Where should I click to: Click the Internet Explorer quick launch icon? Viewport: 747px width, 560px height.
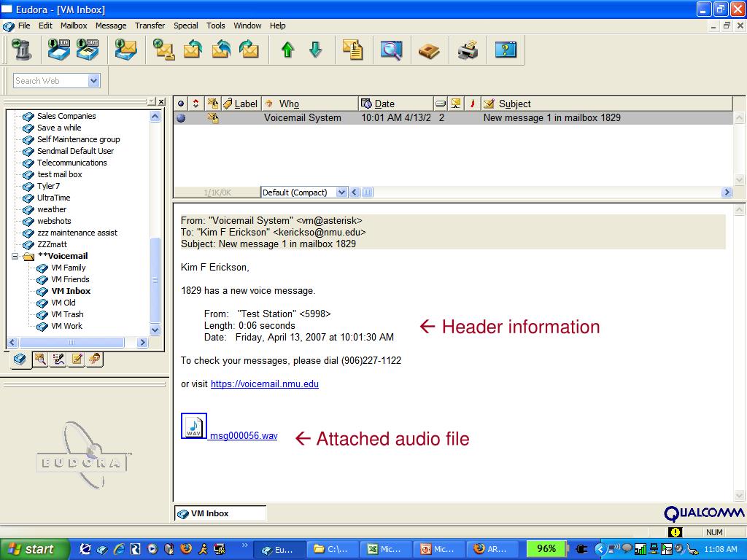119,549
